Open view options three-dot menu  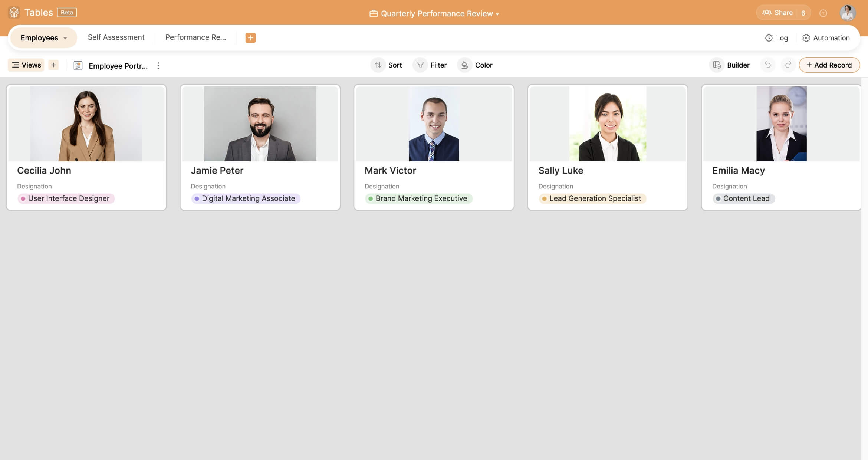[158, 66]
